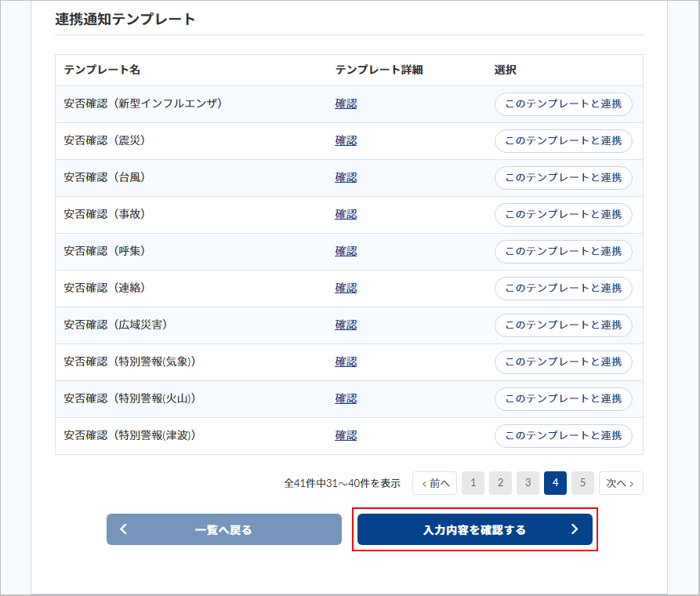Open 確認 link for 特別警報(火山) row
This screenshot has width=700, height=596.
tap(346, 398)
